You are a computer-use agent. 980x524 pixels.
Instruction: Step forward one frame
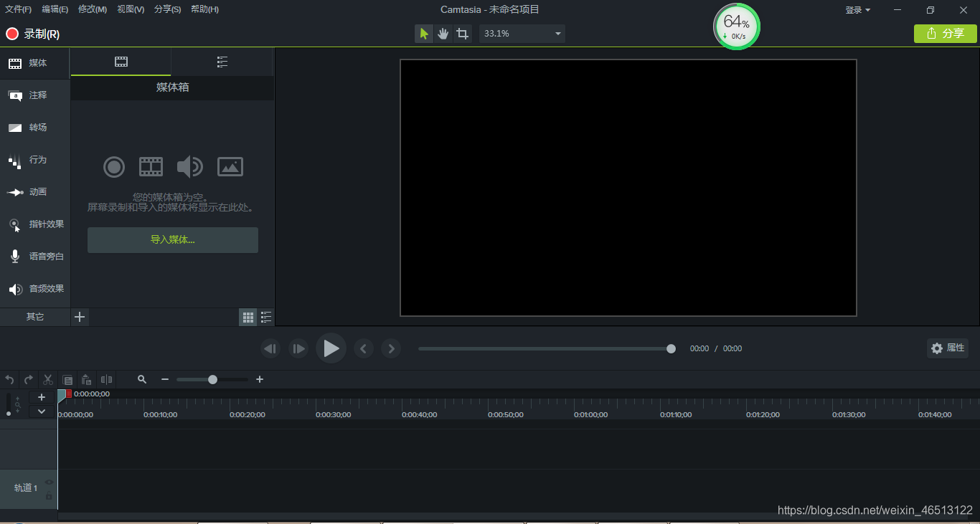click(x=298, y=349)
